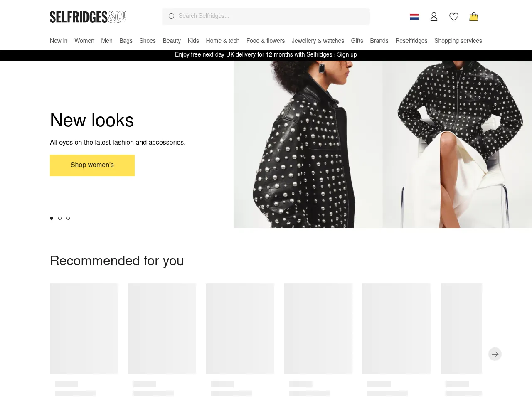Click the studded jacket hero image

[383, 144]
